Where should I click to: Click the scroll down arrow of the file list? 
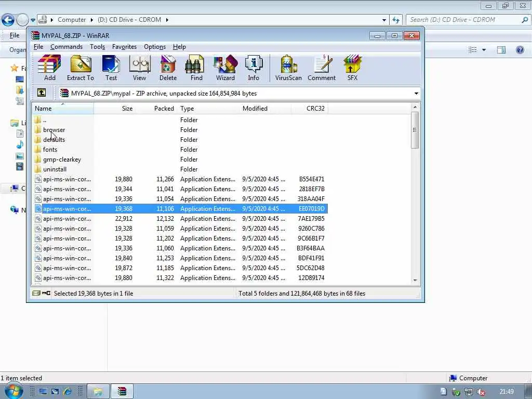[415, 280]
